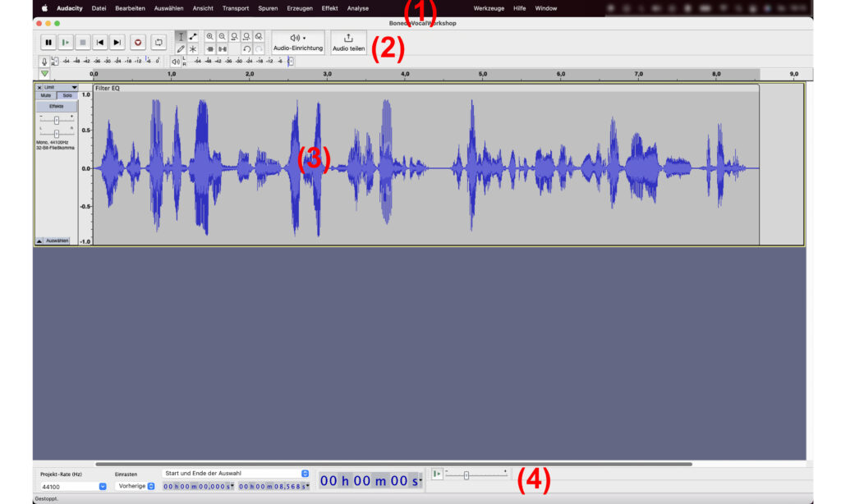The width and height of the screenshot is (841, 504).
Task: Skip to the project end
Action: pyautogui.click(x=117, y=43)
